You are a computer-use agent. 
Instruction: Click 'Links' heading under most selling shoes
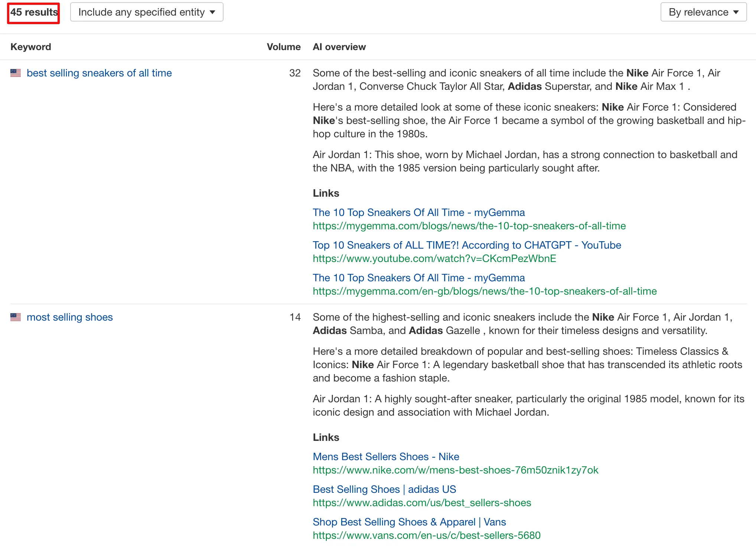coord(326,438)
